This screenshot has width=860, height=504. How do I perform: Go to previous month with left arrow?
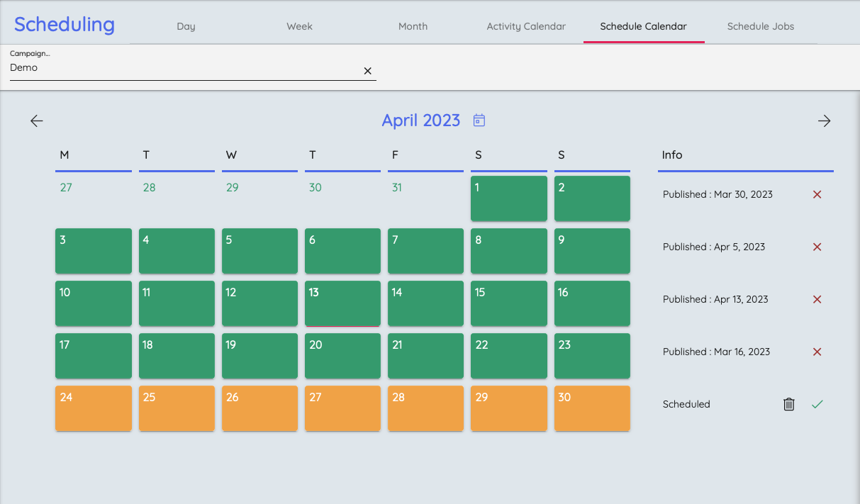click(x=37, y=121)
